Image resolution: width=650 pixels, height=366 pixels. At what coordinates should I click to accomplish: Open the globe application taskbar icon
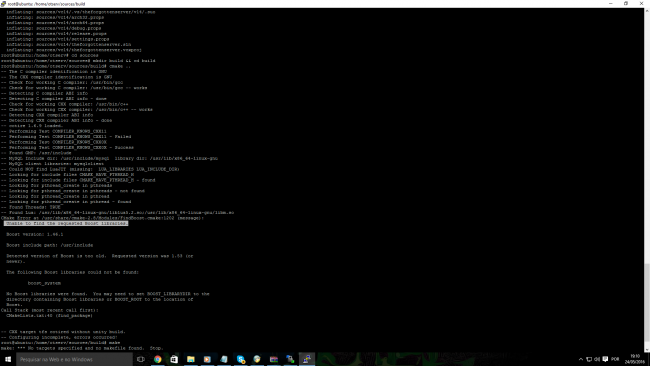pos(257,359)
